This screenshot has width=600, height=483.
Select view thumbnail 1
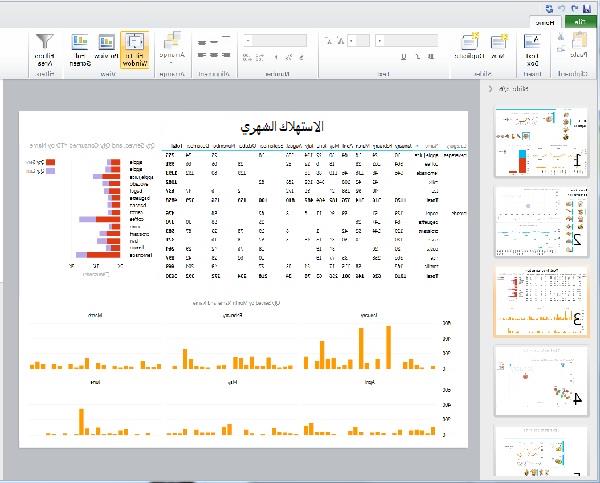coord(541,142)
